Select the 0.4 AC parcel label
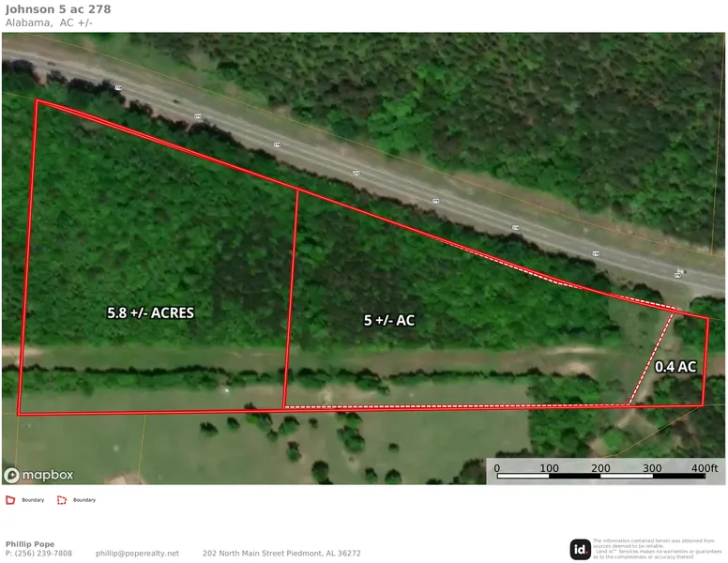 [675, 367]
